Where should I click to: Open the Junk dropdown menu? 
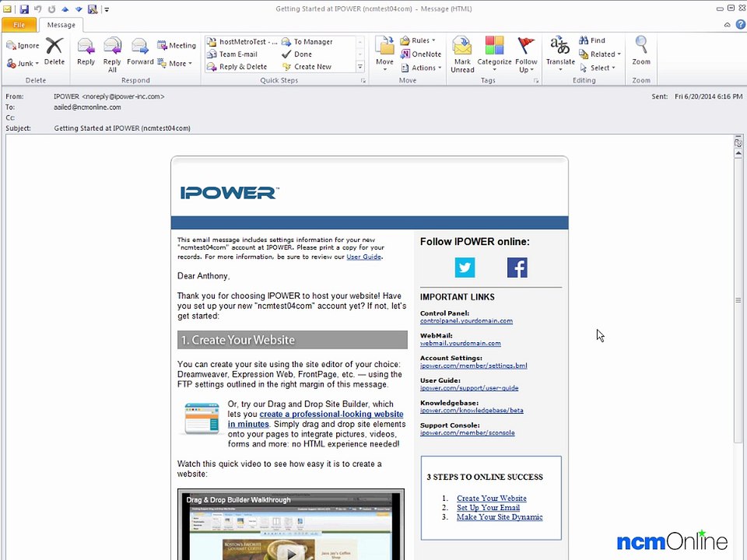click(x=23, y=63)
